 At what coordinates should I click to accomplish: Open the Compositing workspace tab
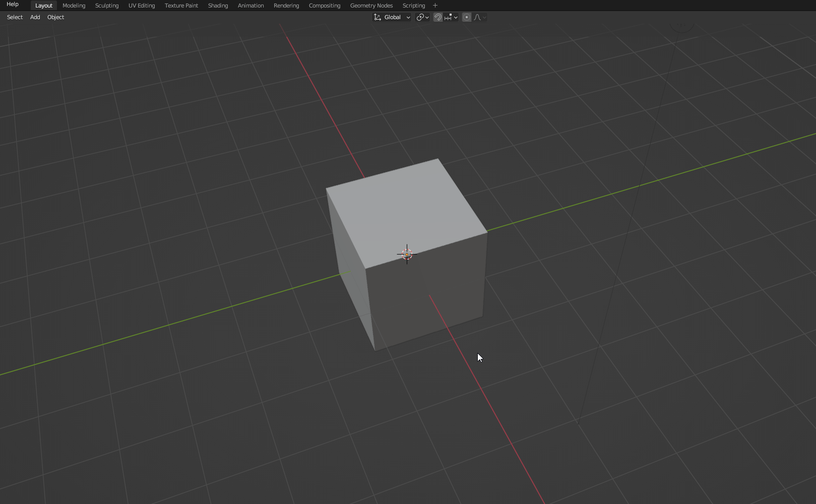click(325, 6)
